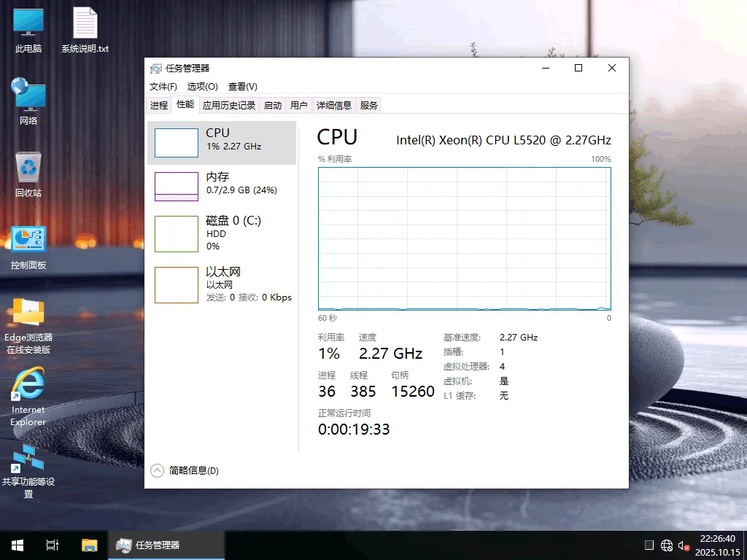Switch to the 详细信息 tab

[x=334, y=104]
